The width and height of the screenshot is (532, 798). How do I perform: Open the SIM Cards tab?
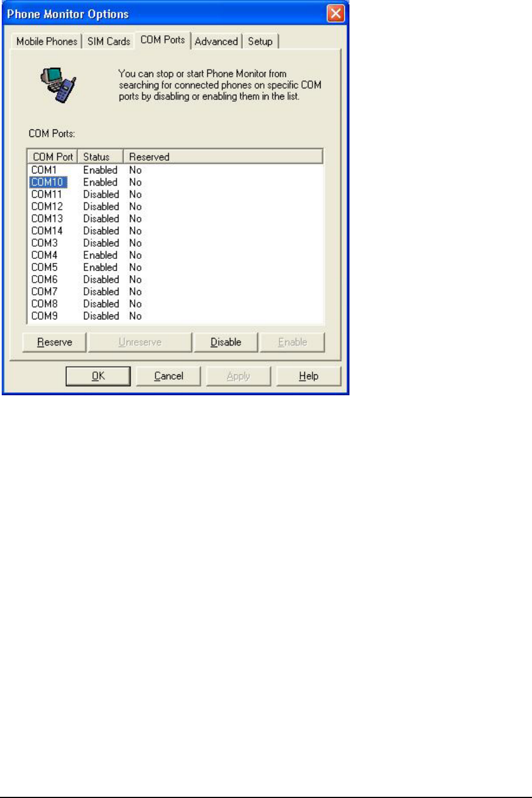(109, 42)
